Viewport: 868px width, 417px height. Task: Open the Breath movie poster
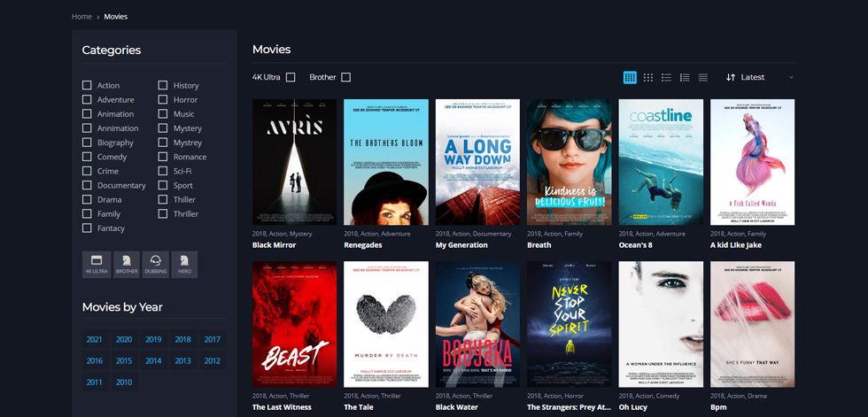(x=569, y=162)
